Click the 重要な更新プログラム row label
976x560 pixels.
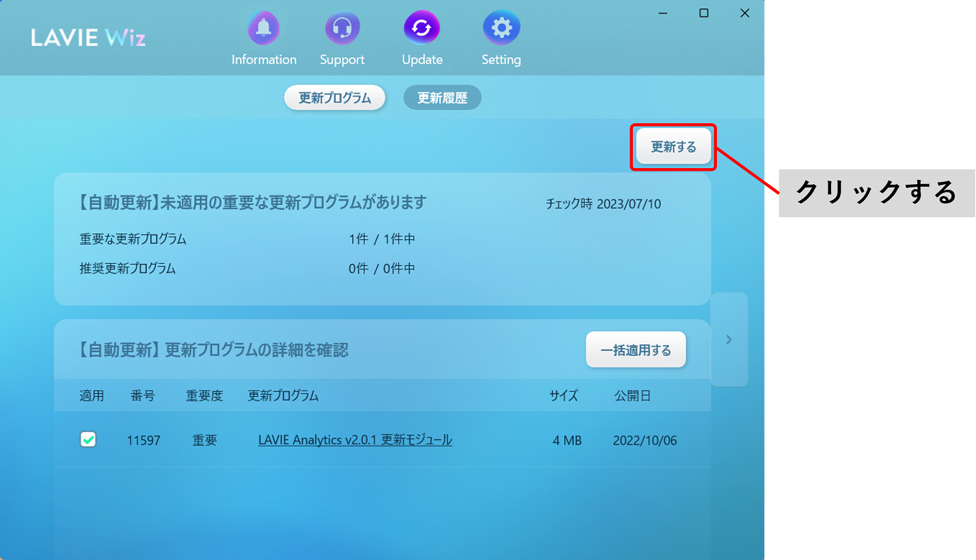pos(133,239)
